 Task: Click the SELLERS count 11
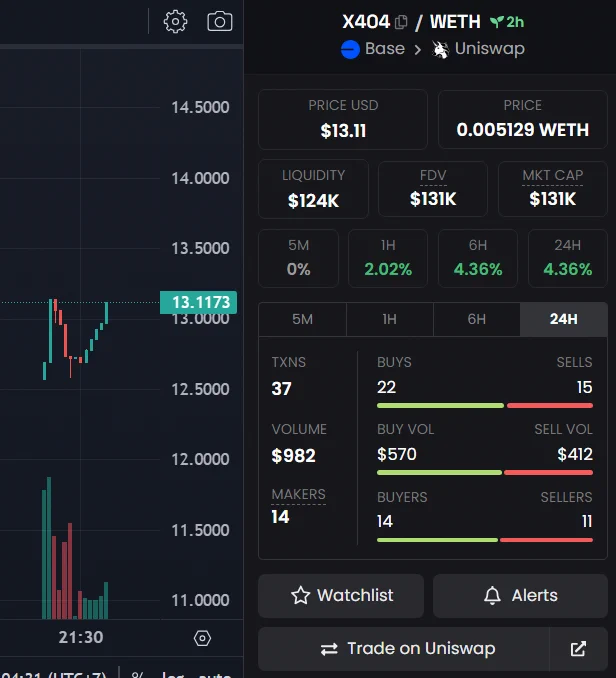(x=587, y=521)
